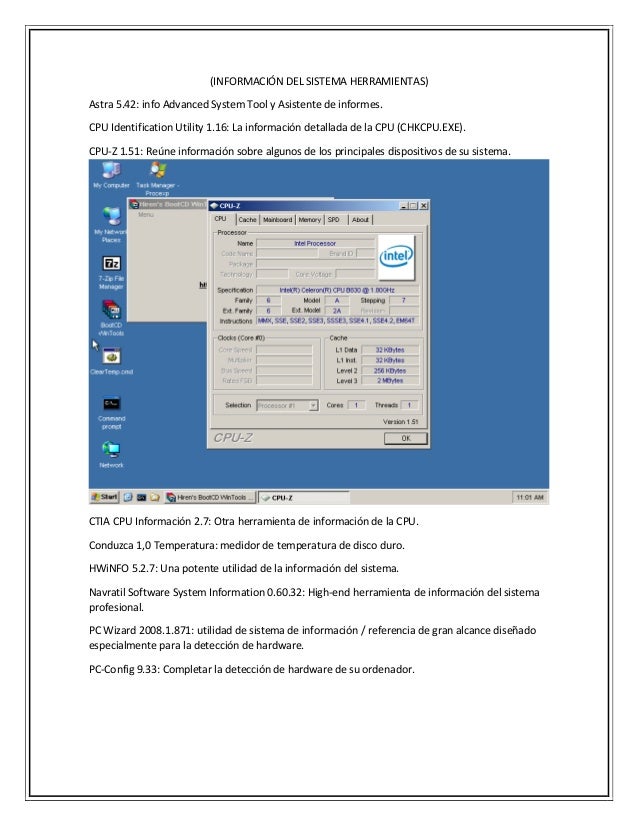This screenshot has width=638, height=826.
Task: Click the Ext. Family value 6
Action: pyautogui.click(x=268, y=311)
